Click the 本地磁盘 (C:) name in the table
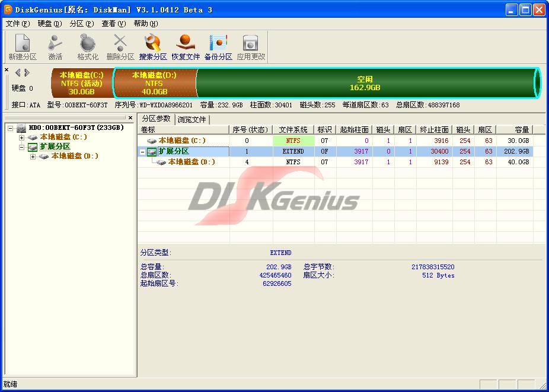 [182, 141]
